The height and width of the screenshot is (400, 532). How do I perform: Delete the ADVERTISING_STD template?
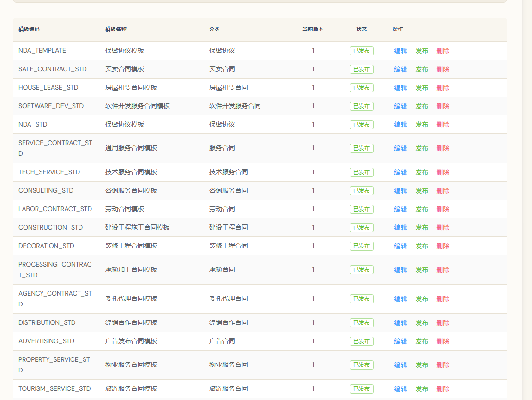coord(443,341)
